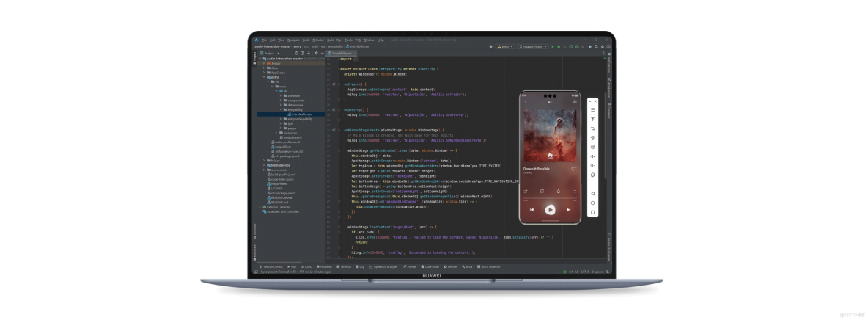Open the Code Linter tool window
Viewport: 868px width, 320px height.
click(430, 266)
